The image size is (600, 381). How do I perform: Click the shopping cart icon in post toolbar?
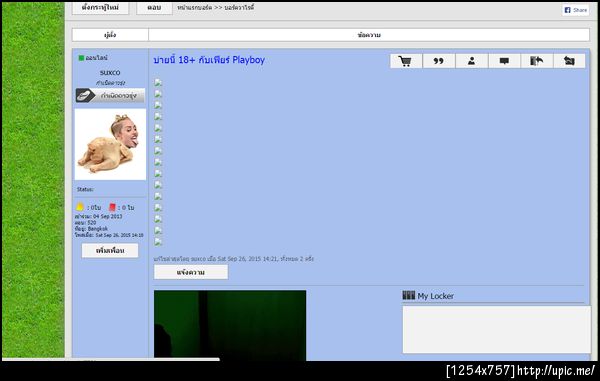click(x=405, y=61)
